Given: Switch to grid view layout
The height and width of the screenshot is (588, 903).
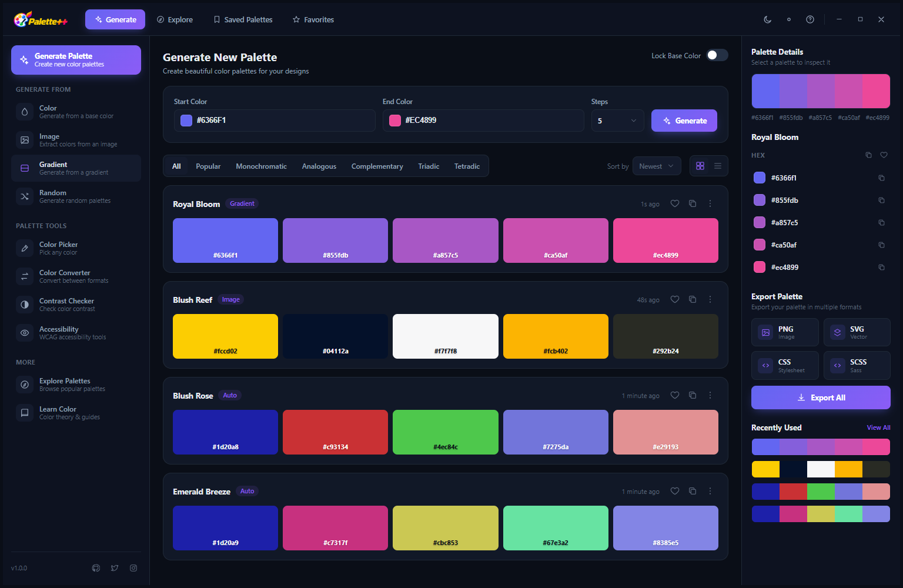Looking at the screenshot, I should [700, 166].
